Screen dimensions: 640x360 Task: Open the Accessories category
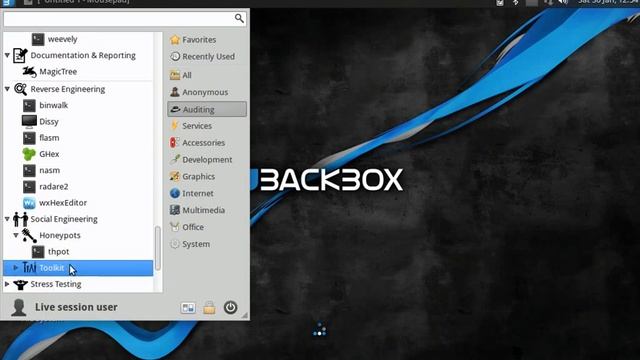[207, 143]
